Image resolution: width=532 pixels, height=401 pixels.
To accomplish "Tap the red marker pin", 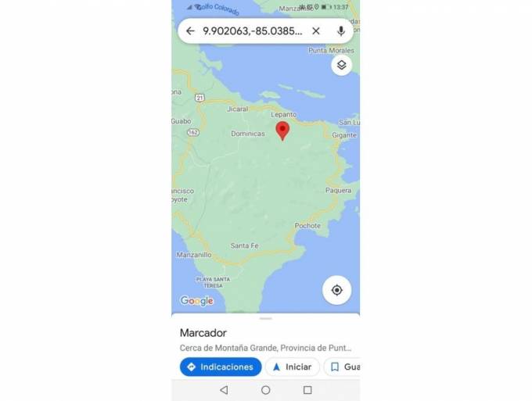I will [282, 131].
